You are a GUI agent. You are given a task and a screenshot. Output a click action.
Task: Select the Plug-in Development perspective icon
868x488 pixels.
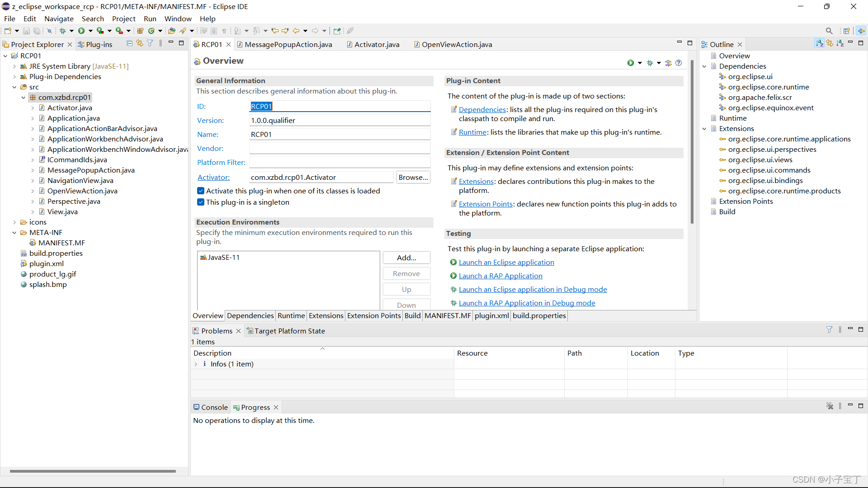[861, 31]
